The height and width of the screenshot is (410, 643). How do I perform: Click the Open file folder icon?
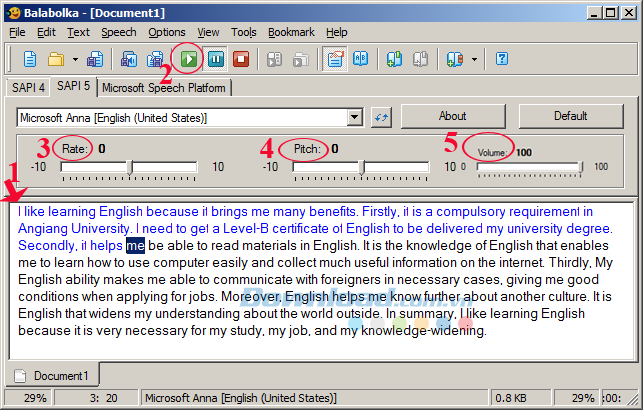[x=56, y=59]
